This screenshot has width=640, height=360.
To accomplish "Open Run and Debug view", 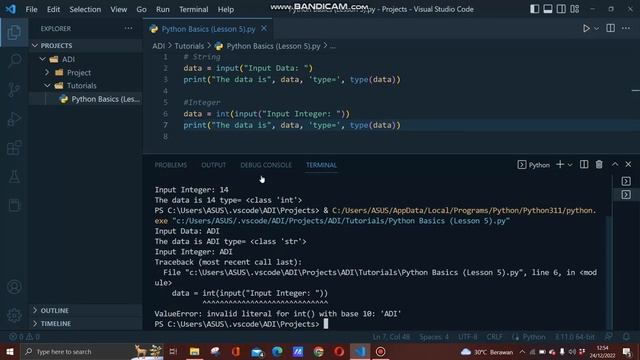I will pyautogui.click(x=14, y=119).
